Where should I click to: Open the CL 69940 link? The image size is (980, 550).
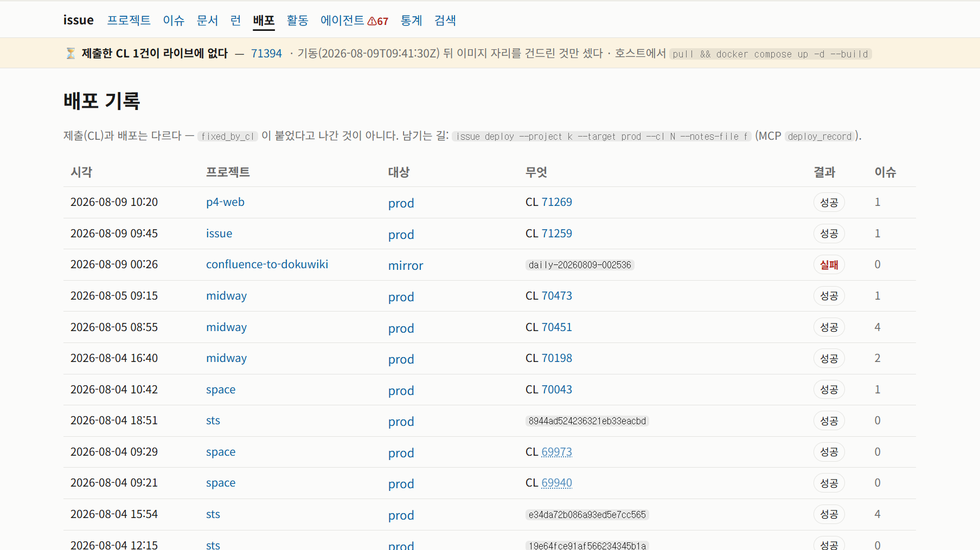[556, 483]
